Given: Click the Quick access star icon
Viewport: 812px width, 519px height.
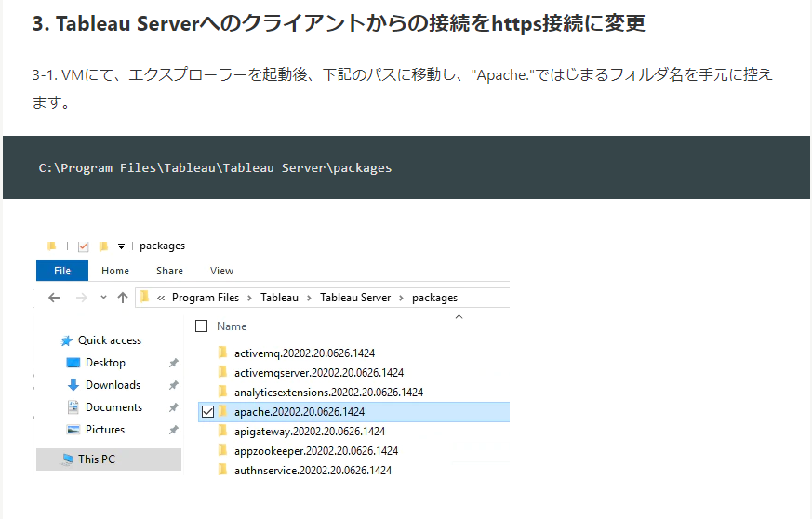Looking at the screenshot, I should pos(67,340).
